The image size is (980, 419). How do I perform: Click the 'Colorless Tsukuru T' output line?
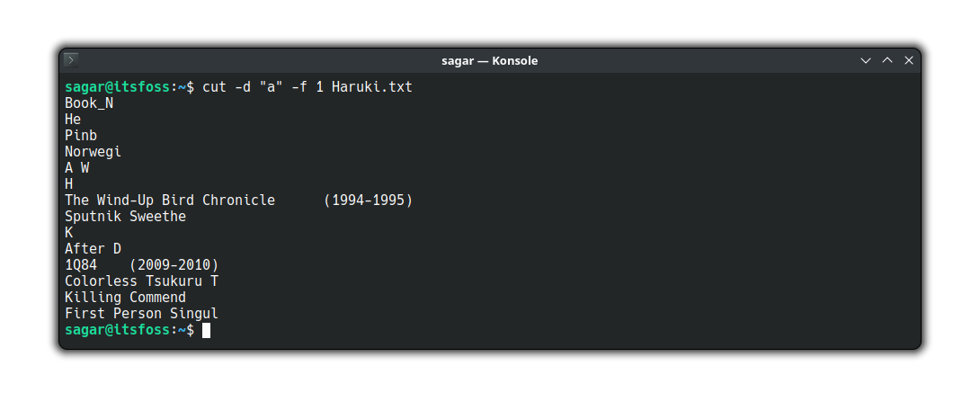[x=141, y=281]
